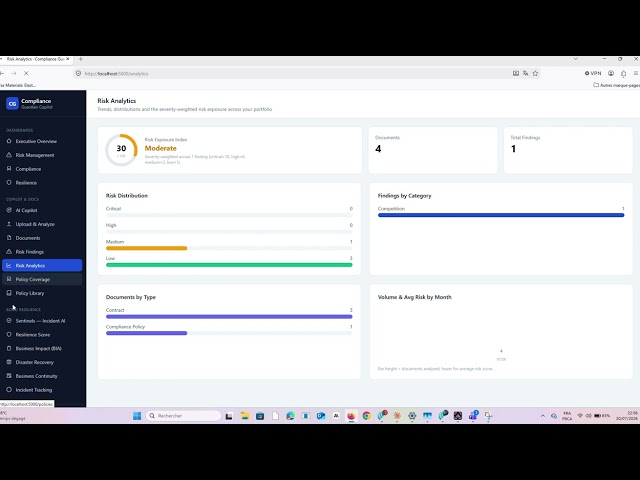Click the Low risk green bar
Screen dimensions: 640x480
click(229, 265)
